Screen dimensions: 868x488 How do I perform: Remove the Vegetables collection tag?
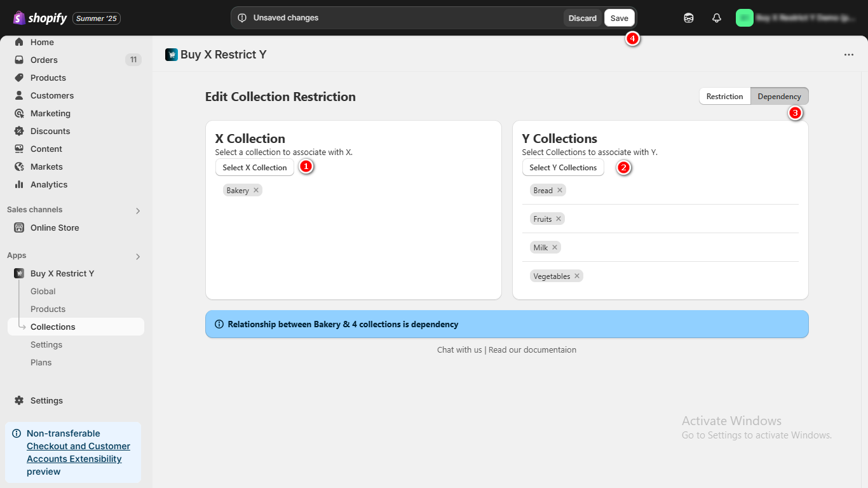[x=577, y=276]
